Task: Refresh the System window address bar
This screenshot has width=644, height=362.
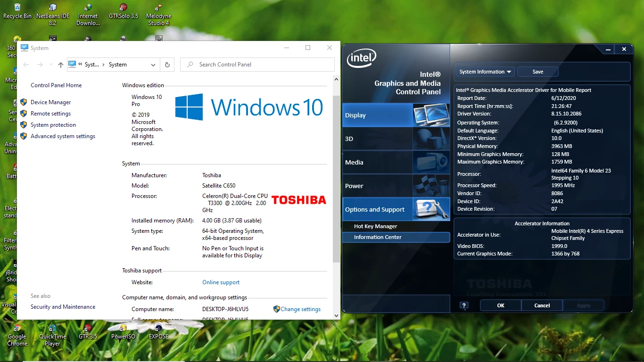Action: tap(167, 65)
